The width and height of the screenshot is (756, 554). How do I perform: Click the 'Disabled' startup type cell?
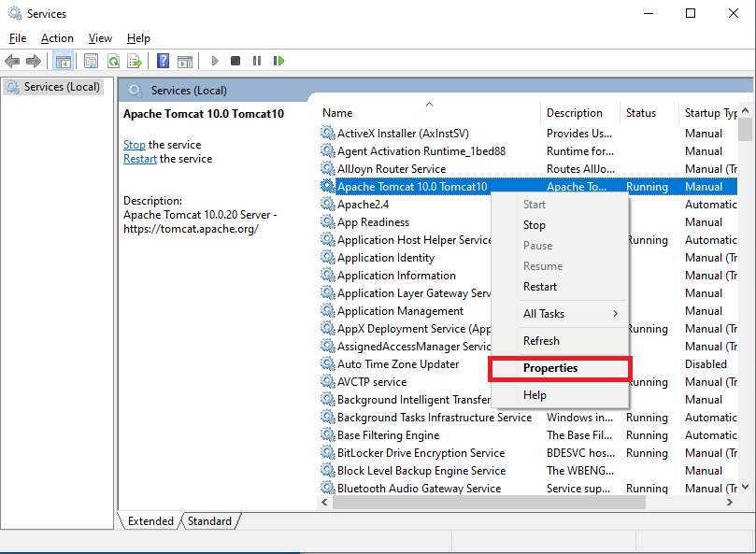(706, 364)
